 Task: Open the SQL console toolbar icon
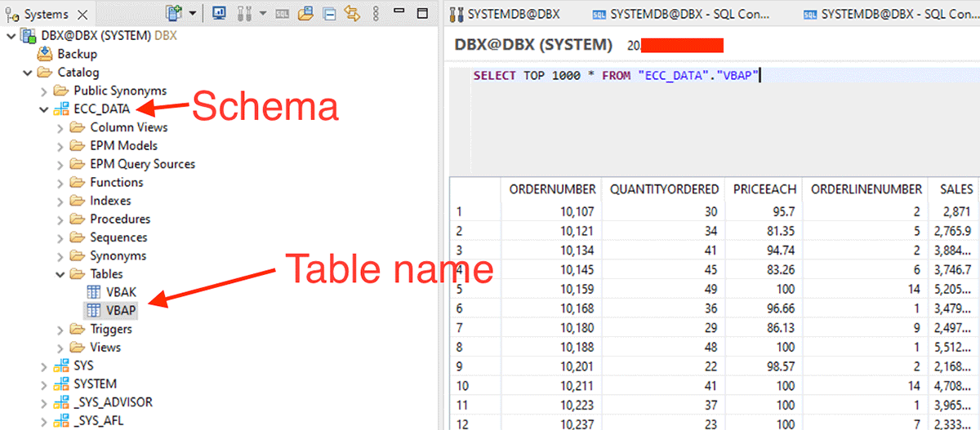tap(282, 13)
